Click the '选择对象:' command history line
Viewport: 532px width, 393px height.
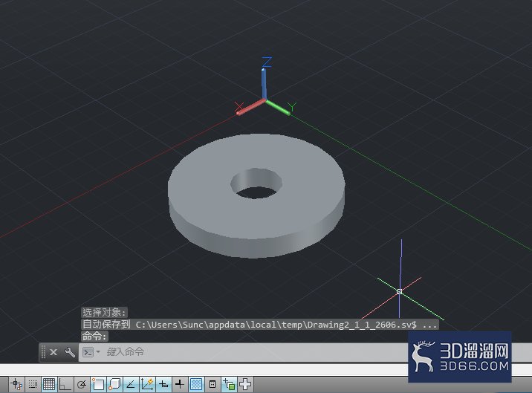104,312
